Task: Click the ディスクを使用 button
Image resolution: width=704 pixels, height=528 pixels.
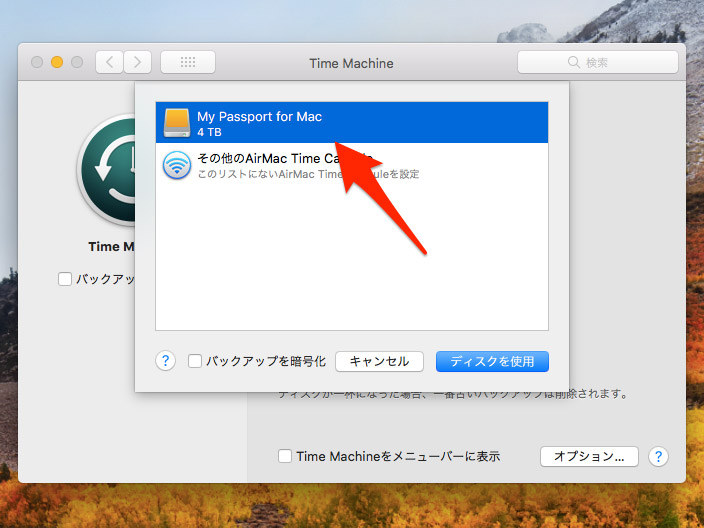Action: [492, 361]
